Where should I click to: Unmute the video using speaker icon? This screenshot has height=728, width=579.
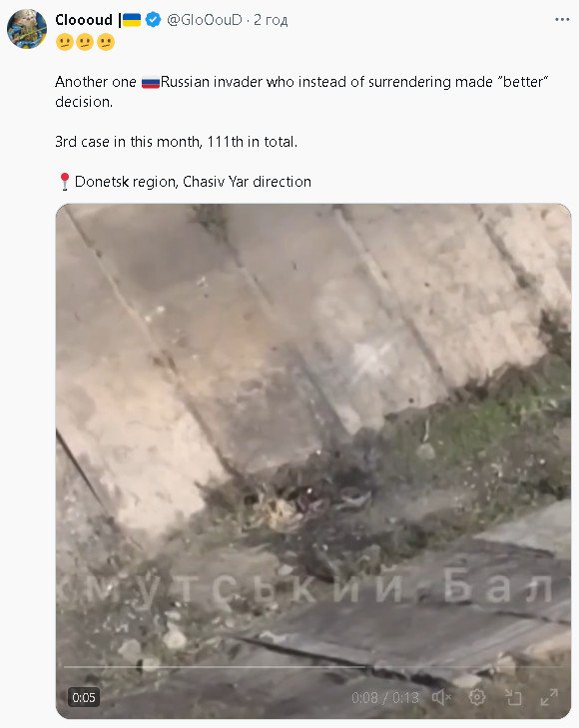pyautogui.click(x=441, y=697)
